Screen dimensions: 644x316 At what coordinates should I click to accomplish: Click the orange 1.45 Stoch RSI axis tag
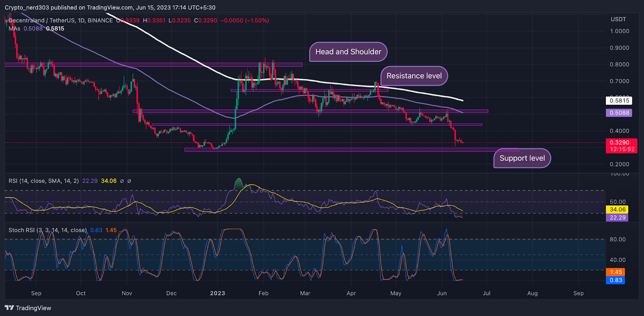(x=615, y=272)
